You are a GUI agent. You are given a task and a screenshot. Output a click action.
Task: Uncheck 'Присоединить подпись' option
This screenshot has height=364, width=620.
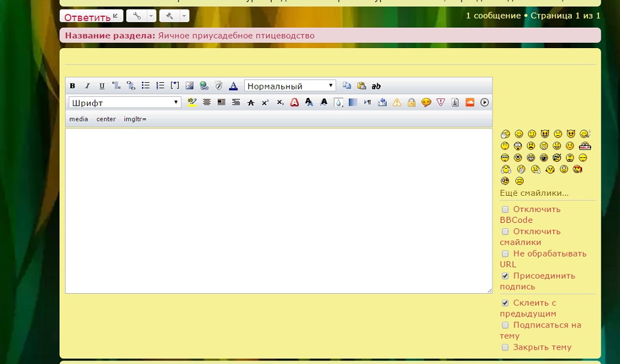[x=505, y=276]
